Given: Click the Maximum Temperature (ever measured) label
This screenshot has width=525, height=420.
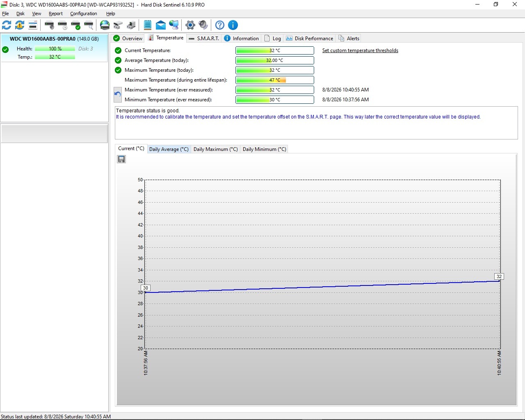Looking at the screenshot, I should pyautogui.click(x=169, y=90).
